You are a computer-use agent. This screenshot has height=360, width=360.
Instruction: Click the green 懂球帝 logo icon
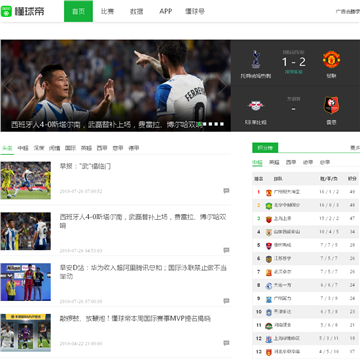pyautogui.click(x=6, y=11)
